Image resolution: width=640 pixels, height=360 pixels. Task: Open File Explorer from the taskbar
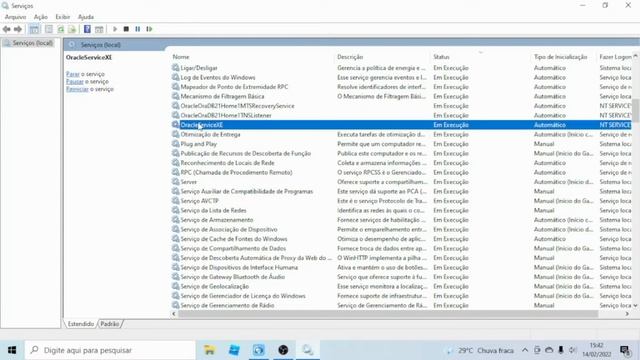(x=209, y=350)
